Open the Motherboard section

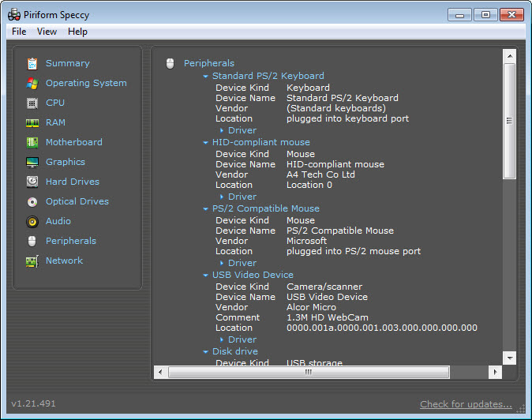[74, 142]
